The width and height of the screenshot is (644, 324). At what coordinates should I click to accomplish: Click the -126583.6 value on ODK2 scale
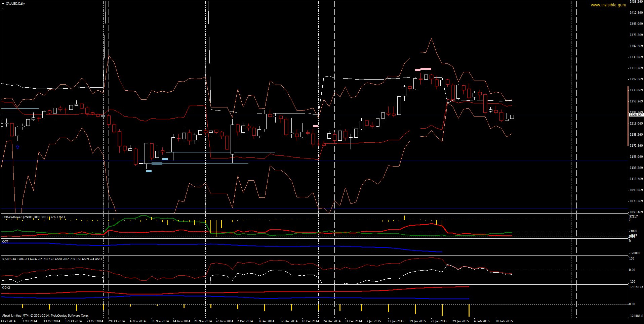click(x=636, y=316)
